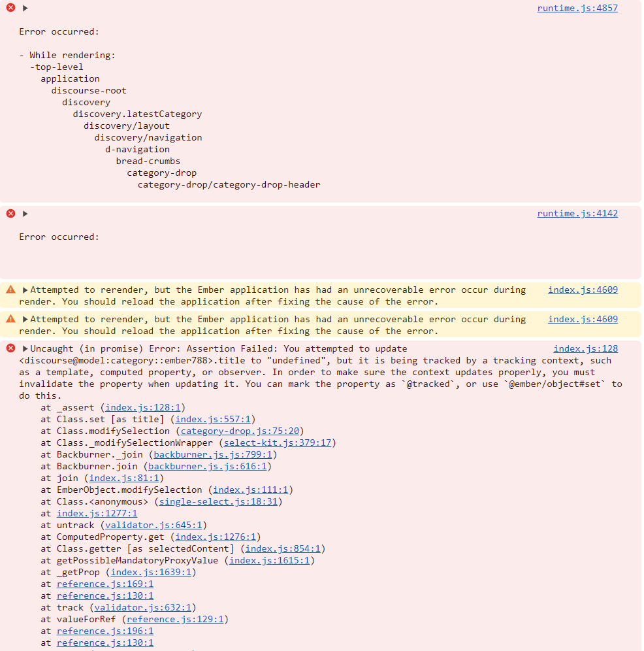Open validator.js:632:1 link in track frame
The image size is (644, 651).
tap(143, 607)
